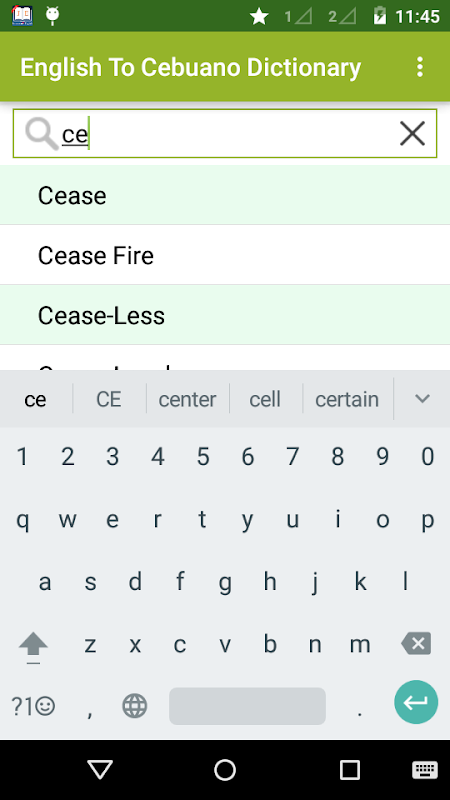Focus the search input field containing 'ce'

click(224, 134)
